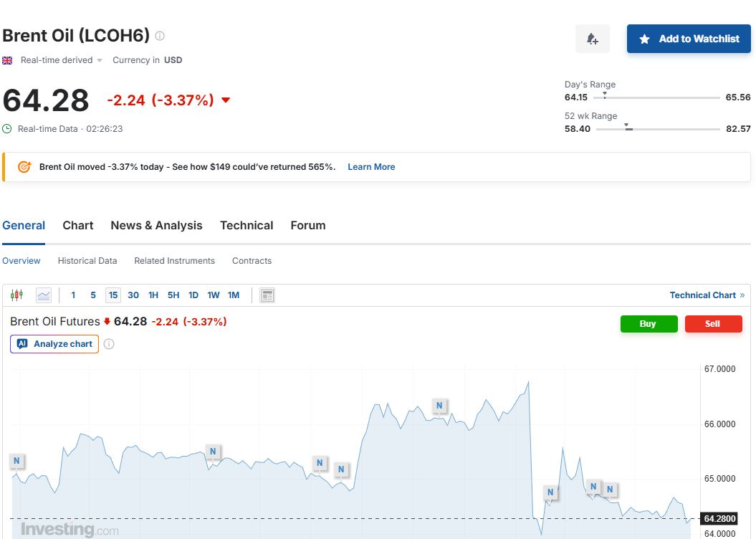Open the Learn More link
The height and width of the screenshot is (539, 756).
pyautogui.click(x=371, y=167)
